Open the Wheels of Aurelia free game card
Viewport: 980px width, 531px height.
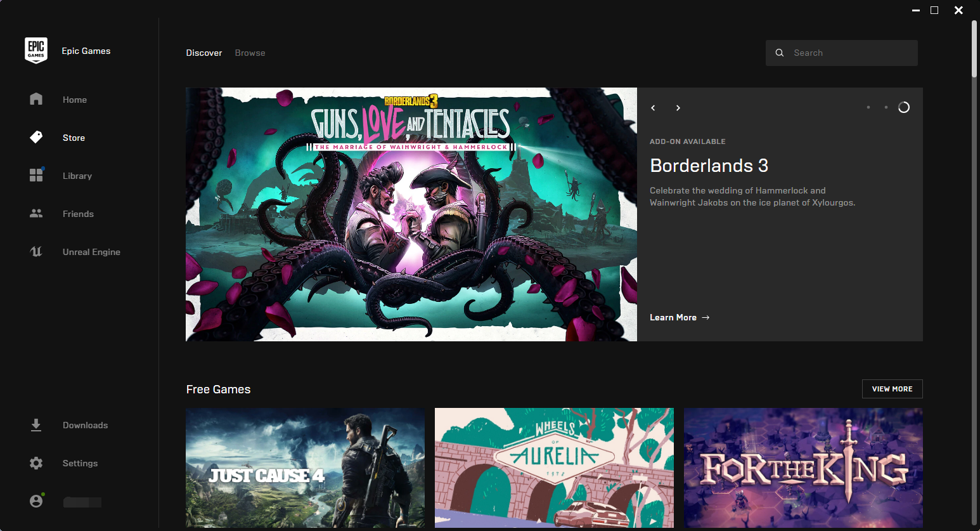554,468
